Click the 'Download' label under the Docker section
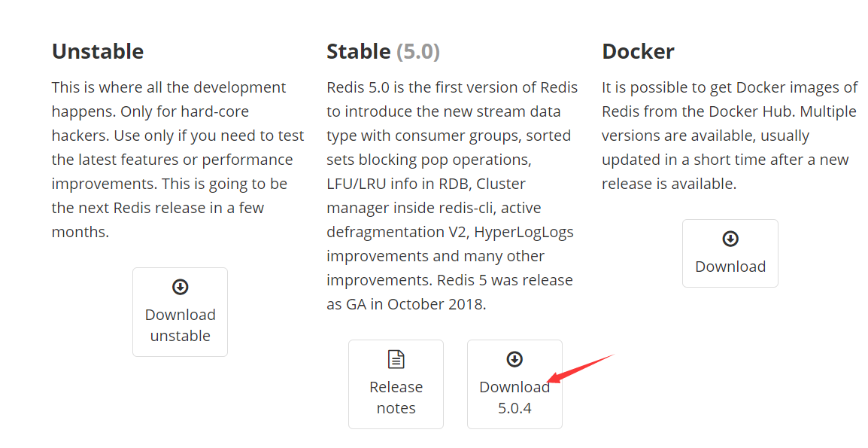The image size is (868, 448). pos(730,267)
